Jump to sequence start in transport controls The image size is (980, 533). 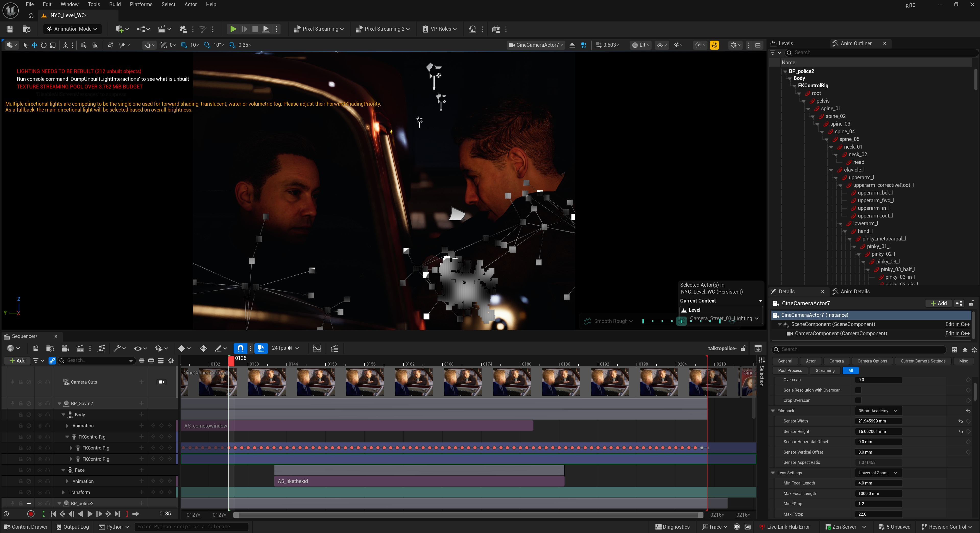pyautogui.click(x=53, y=514)
